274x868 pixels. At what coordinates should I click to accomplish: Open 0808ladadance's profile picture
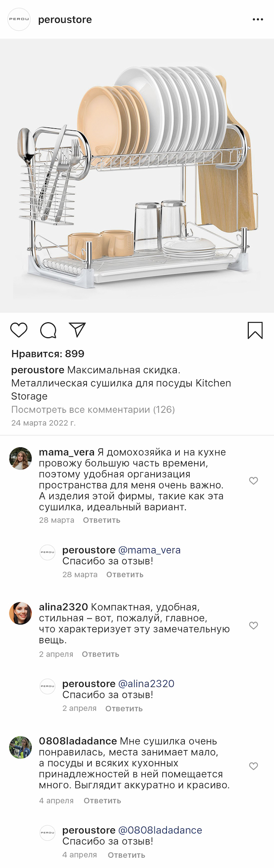(21, 747)
